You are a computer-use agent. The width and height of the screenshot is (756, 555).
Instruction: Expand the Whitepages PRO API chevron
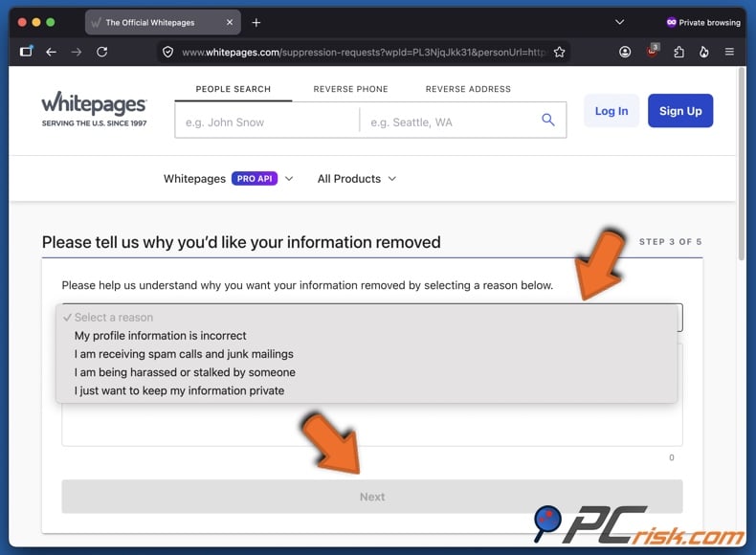pyautogui.click(x=289, y=178)
